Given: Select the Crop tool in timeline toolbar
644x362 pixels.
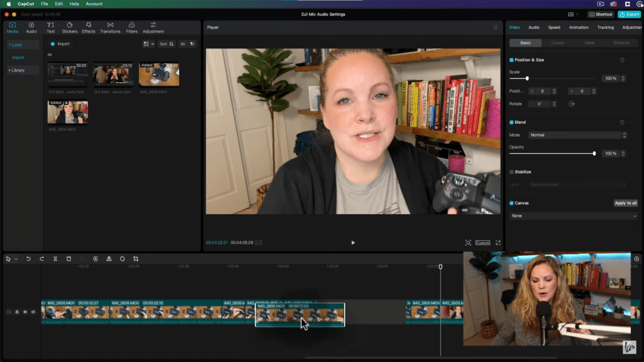Looking at the screenshot, I should point(136,259).
